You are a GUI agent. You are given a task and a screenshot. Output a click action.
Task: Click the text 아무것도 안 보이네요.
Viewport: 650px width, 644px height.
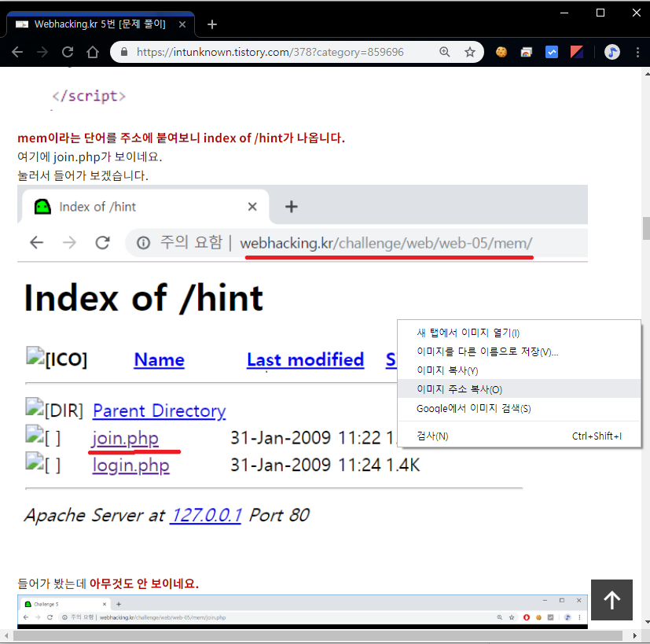(x=145, y=584)
